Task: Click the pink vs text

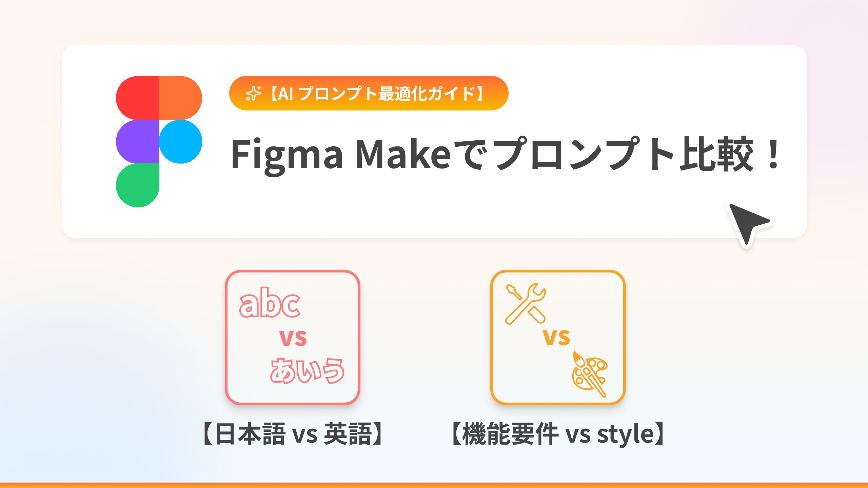Action: tap(293, 337)
